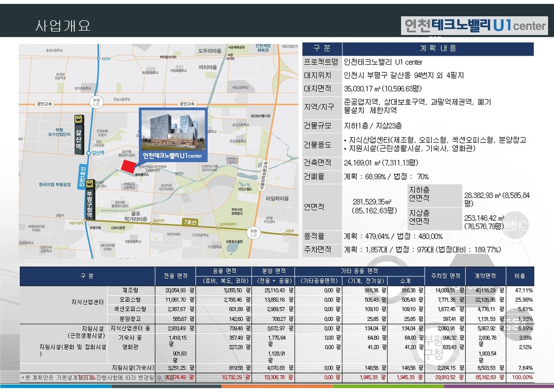Click the 한국지엠 부평공장 map label

point(55,185)
